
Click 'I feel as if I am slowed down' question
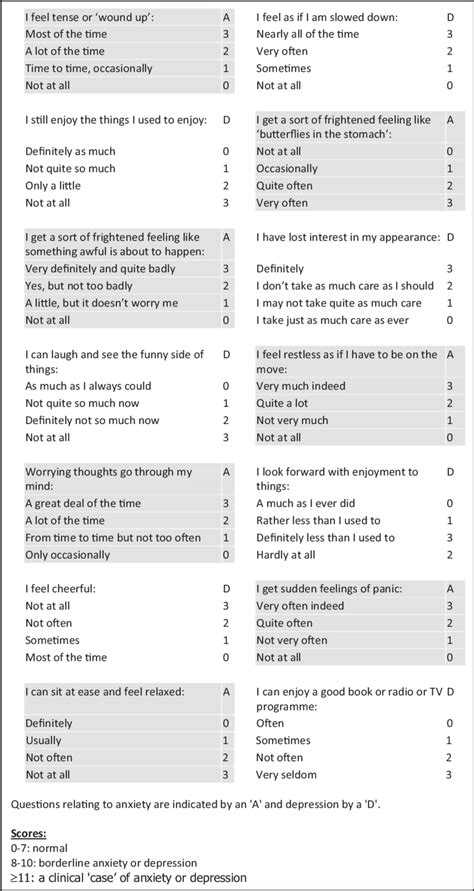(327, 17)
